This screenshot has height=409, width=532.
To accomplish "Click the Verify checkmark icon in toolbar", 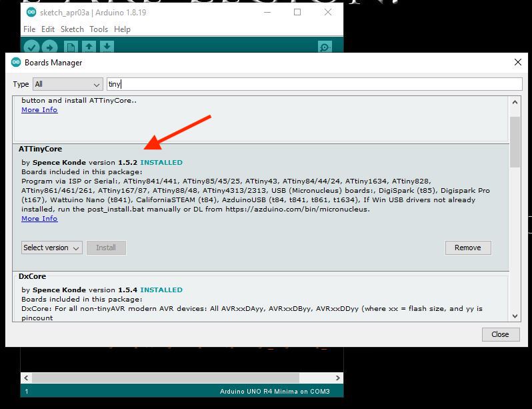I will point(31,47).
